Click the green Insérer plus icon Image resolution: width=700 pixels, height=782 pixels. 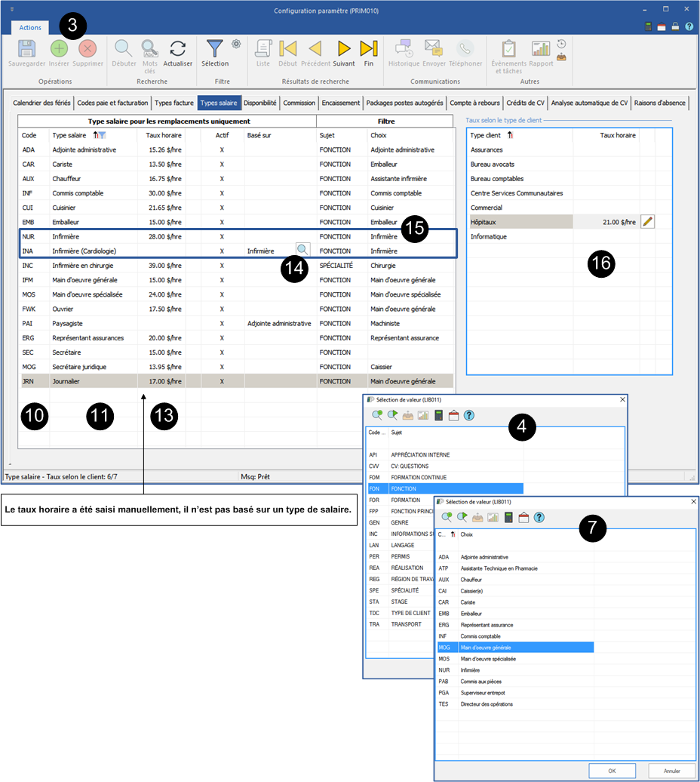(x=59, y=49)
